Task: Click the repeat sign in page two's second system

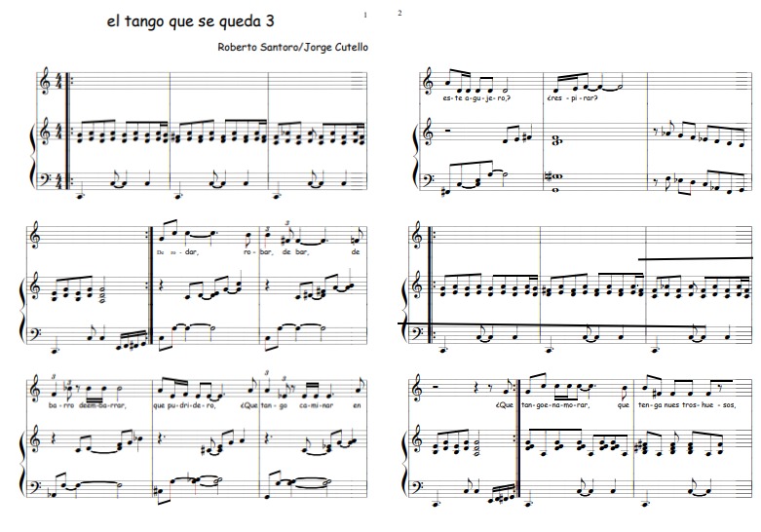Action: [x=431, y=285]
